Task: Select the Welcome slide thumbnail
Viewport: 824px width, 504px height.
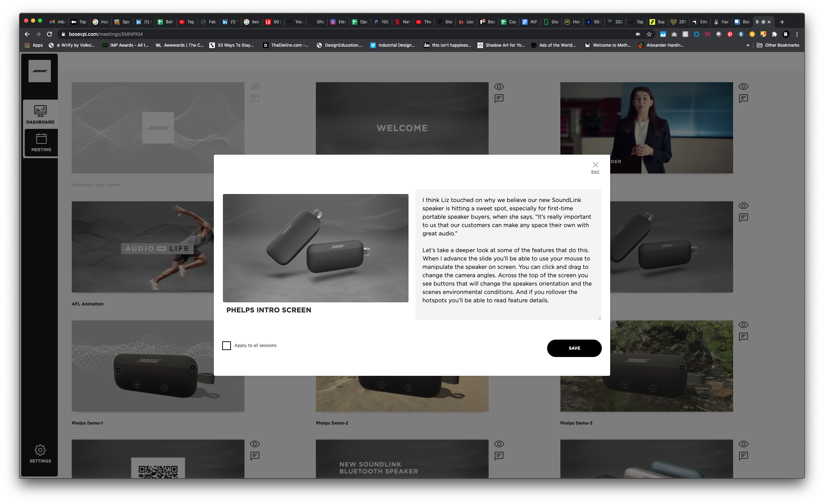Action: coord(402,118)
